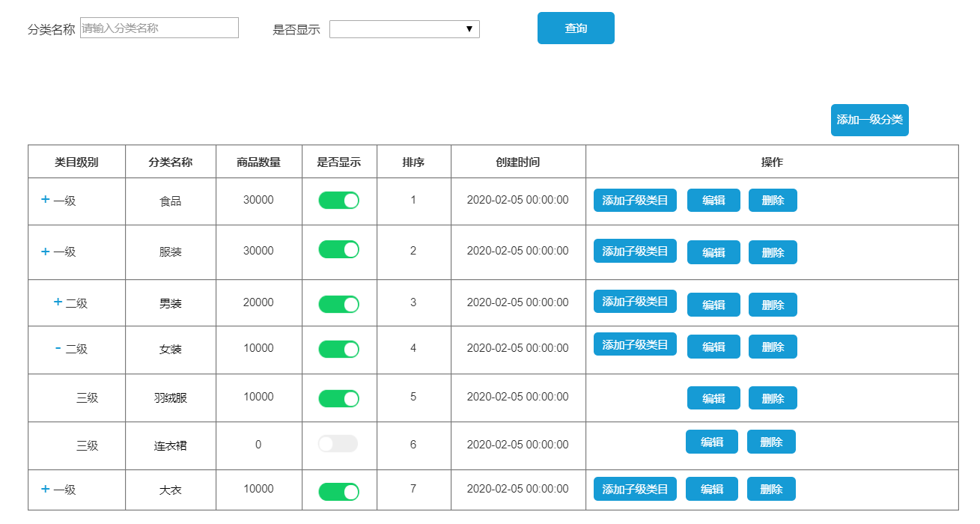Click the 创建时间 column header
Screen dimensions: 980x524
[x=518, y=162]
